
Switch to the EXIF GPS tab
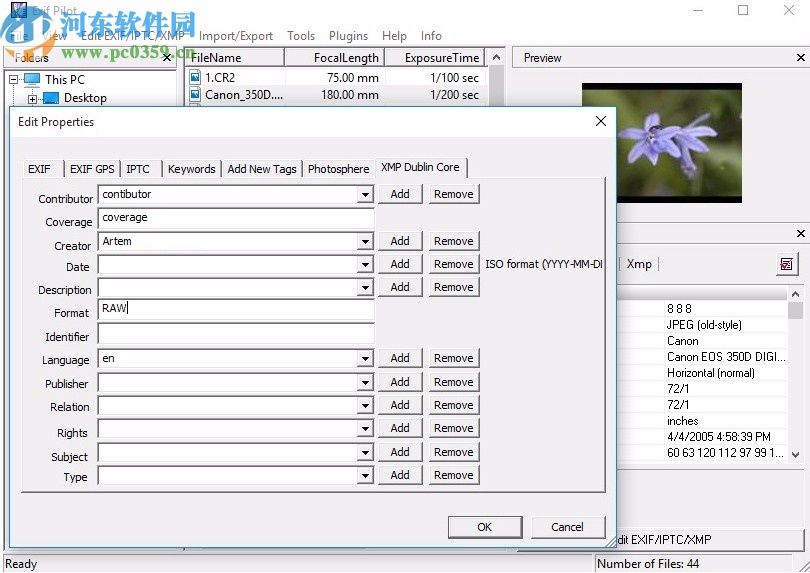pos(92,169)
